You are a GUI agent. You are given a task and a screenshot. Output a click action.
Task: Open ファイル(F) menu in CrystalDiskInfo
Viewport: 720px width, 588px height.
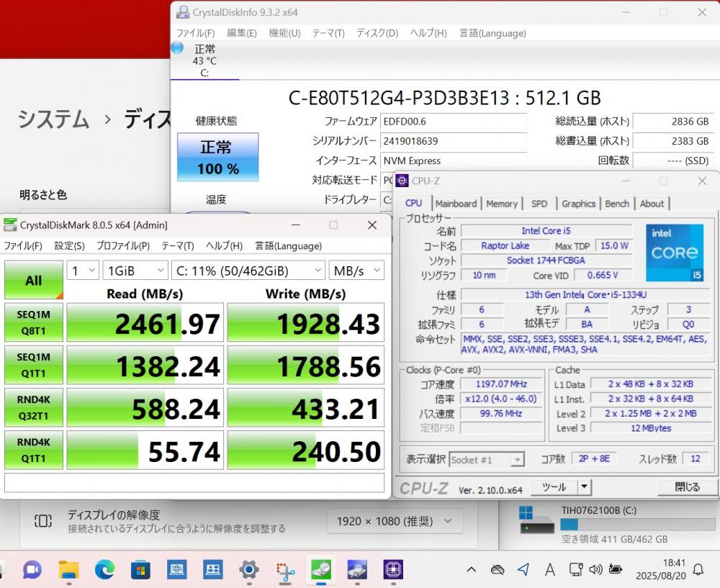196,33
